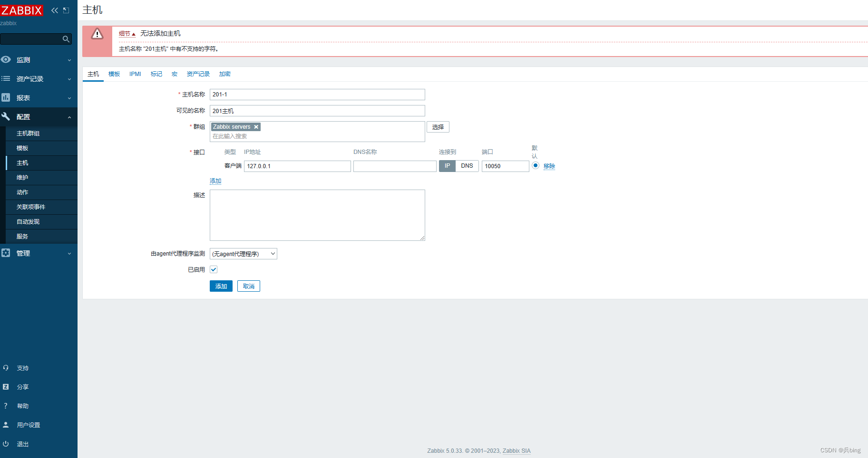Open 主机 in sidebar submenu
This screenshot has height=458, width=868.
point(41,163)
